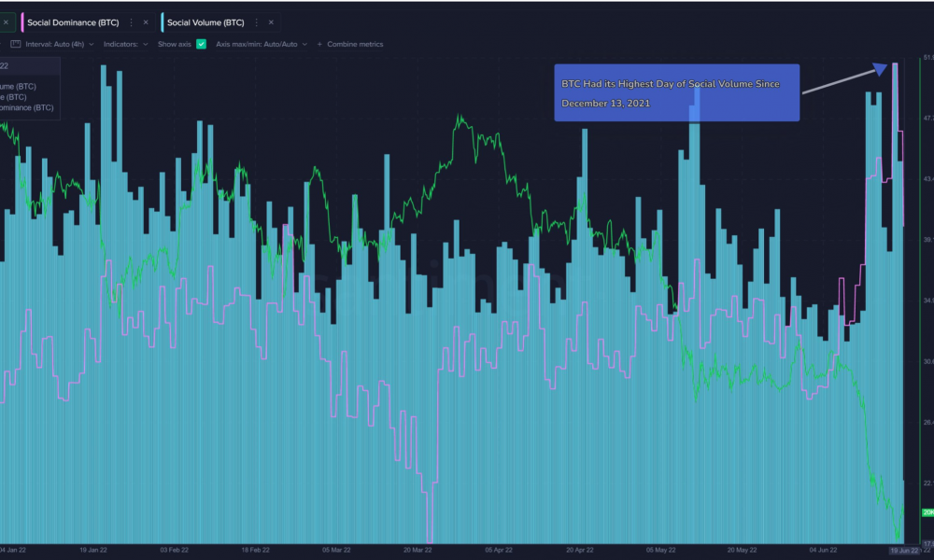Image resolution: width=934 pixels, height=560 pixels.
Task: Remove the Social Volume (BTC) metric
Action: (271, 22)
